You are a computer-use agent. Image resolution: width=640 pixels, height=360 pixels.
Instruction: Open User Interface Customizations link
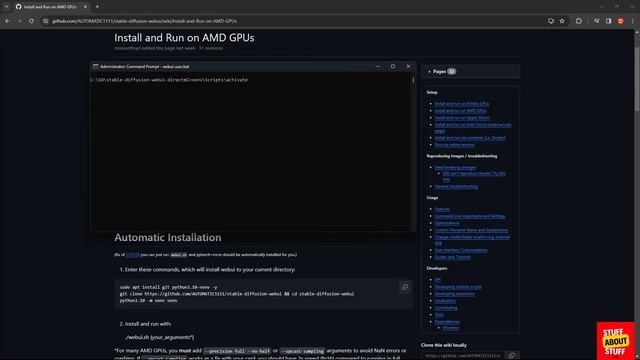pos(461,250)
